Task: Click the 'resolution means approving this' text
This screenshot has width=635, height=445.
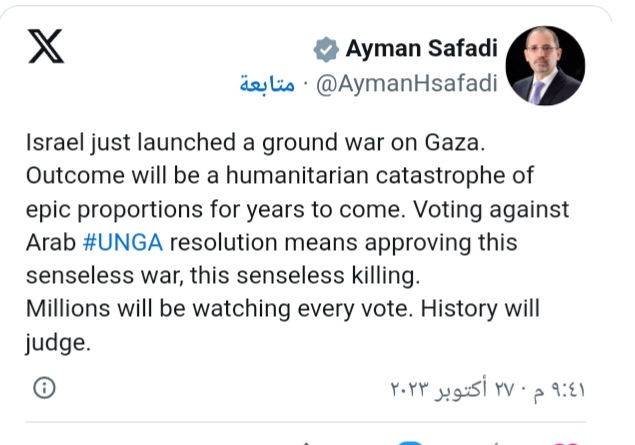Action: 343,243
